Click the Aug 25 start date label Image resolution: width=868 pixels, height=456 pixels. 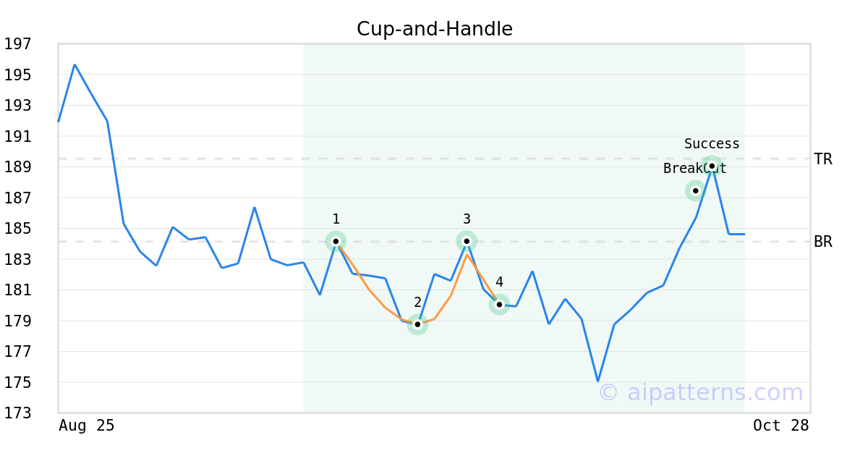point(87,426)
